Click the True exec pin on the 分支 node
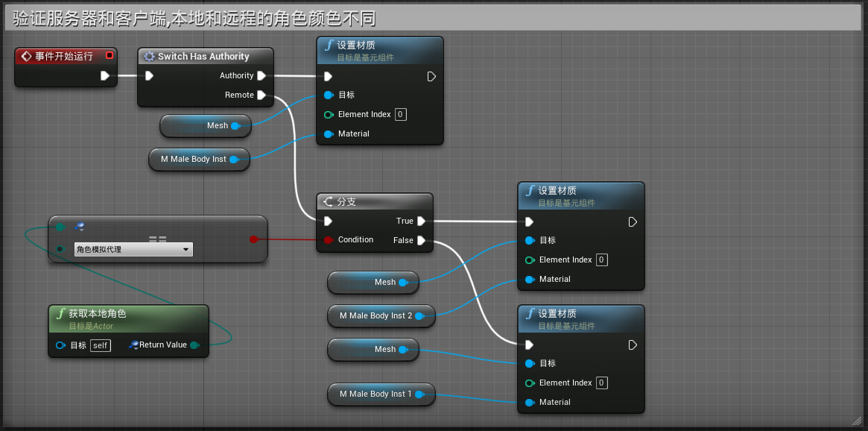868x431 pixels. pyautogui.click(x=420, y=221)
